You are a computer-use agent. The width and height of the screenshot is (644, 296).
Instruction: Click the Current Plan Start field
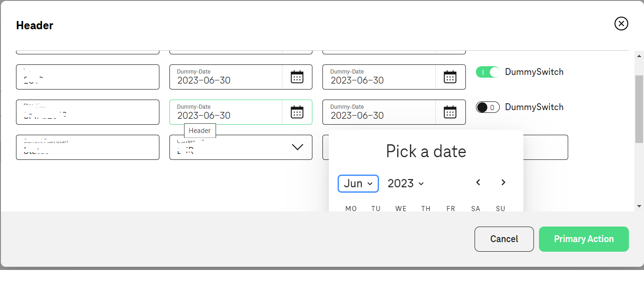click(87, 147)
